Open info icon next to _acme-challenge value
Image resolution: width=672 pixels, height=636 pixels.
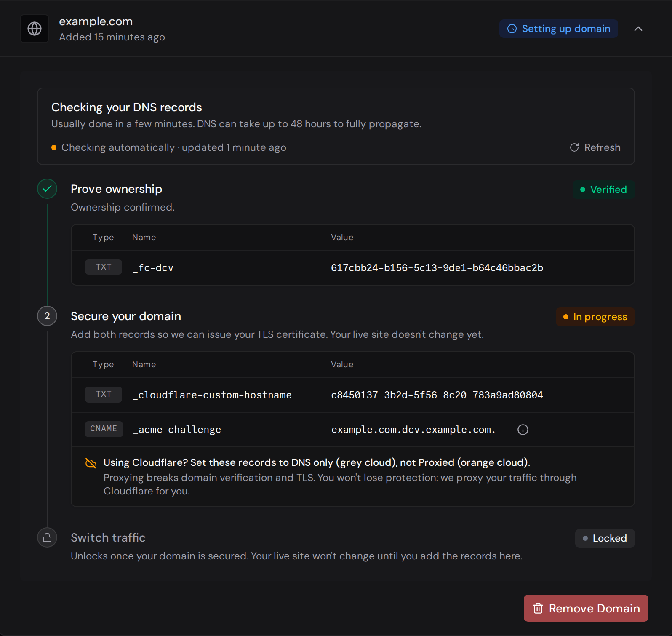click(523, 430)
